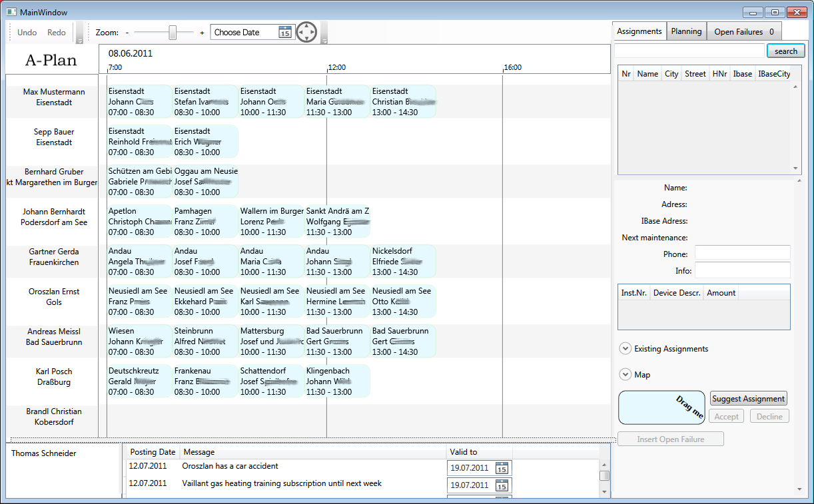The image size is (814, 504).
Task: Click the zoom minus sign
Action: pos(127,33)
